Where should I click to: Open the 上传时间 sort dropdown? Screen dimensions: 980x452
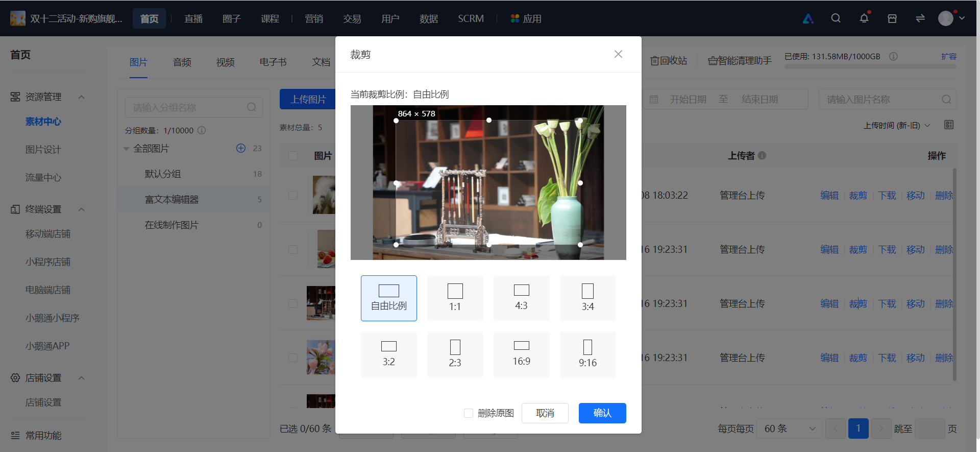tap(897, 126)
